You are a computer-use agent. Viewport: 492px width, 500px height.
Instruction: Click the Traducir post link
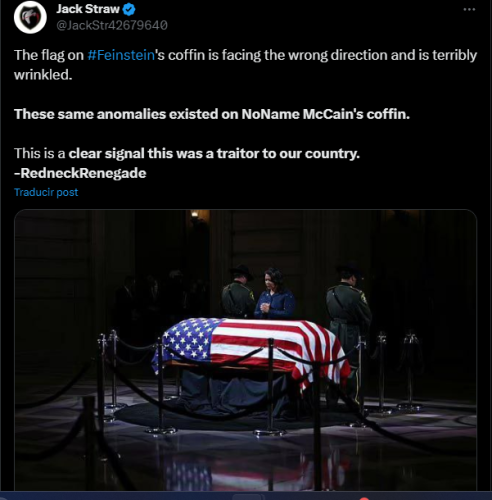[x=46, y=192]
